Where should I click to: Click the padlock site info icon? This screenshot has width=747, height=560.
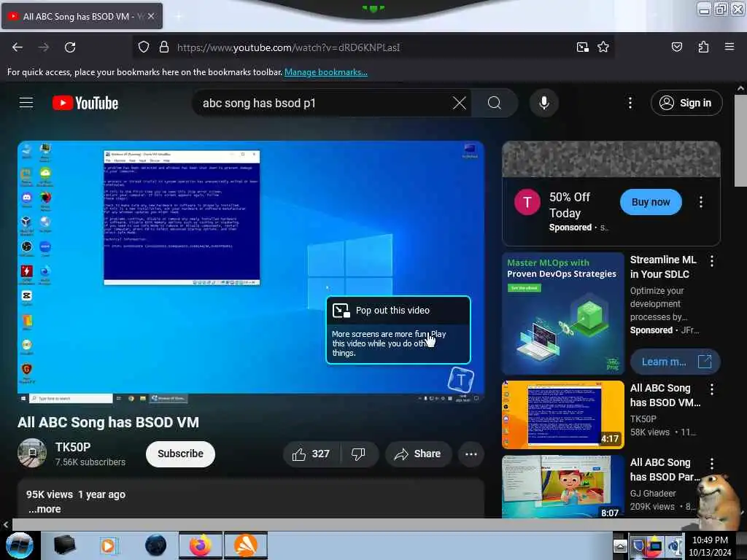(164, 47)
